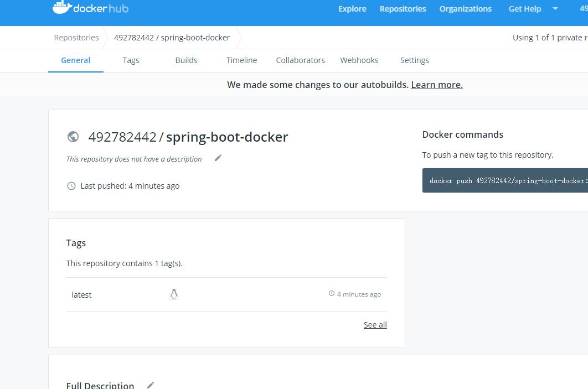
Task: Open Repositories in top navigation
Action: (403, 9)
